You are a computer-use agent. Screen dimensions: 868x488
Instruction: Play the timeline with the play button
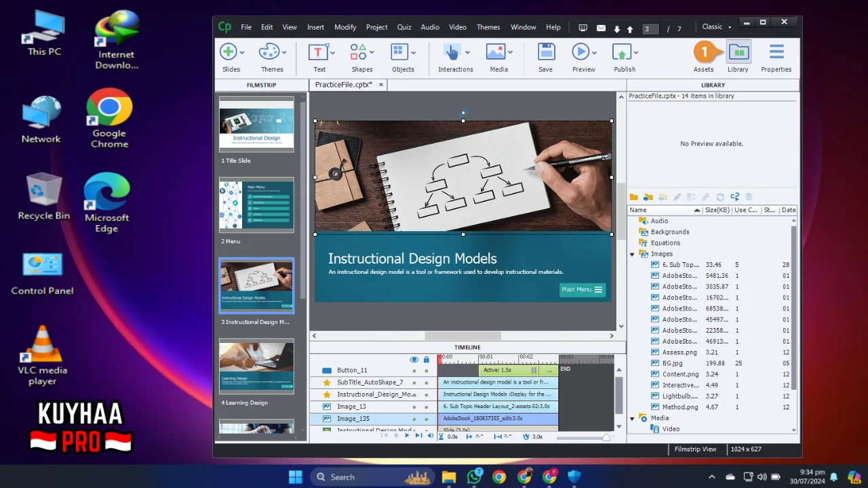pyautogui.click(x=407, y=436)
